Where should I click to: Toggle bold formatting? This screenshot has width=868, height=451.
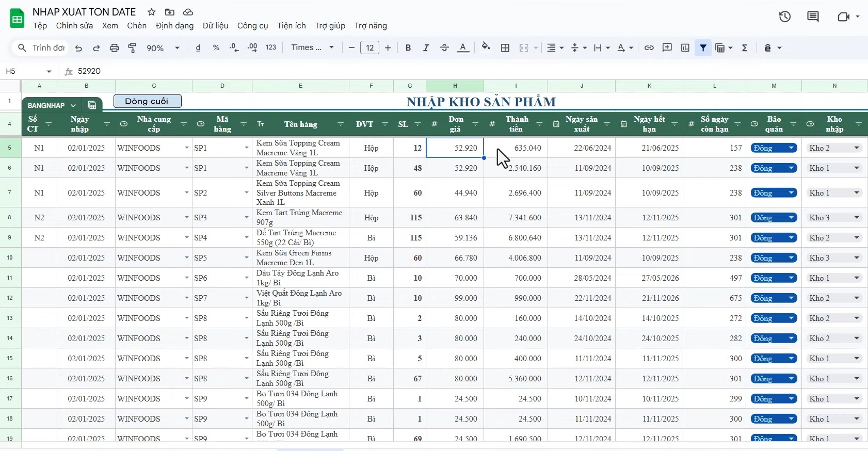tap(408, 48)
